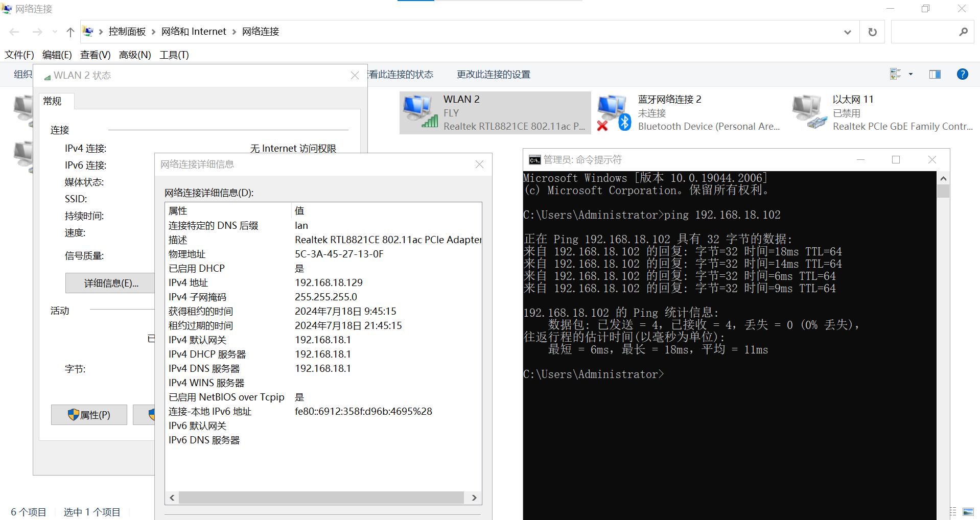Viewport: 980px width, 520px height.
Task: Click the 更改此连接的设置 toolbar command
Action: pos(493,75)
